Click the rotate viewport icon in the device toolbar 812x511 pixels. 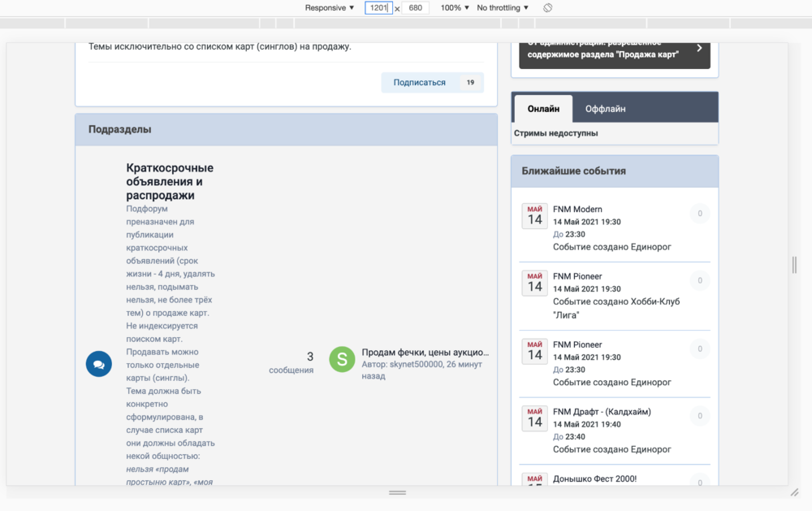(x=548, y=8)
